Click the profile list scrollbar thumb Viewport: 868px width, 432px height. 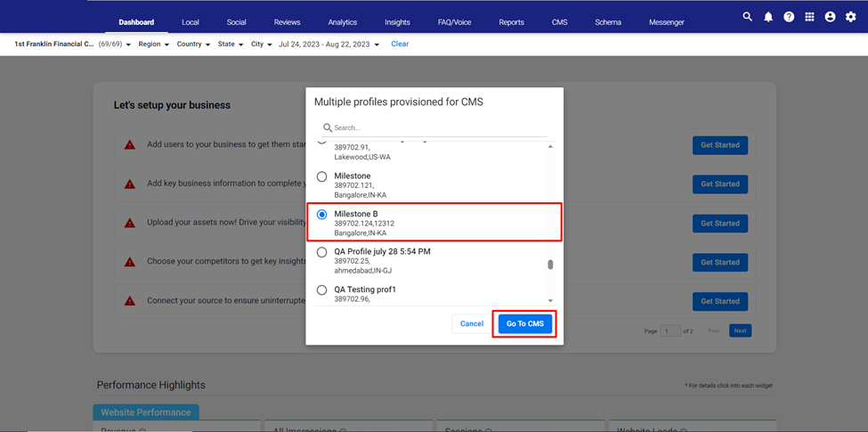click(x=550, y=265)
